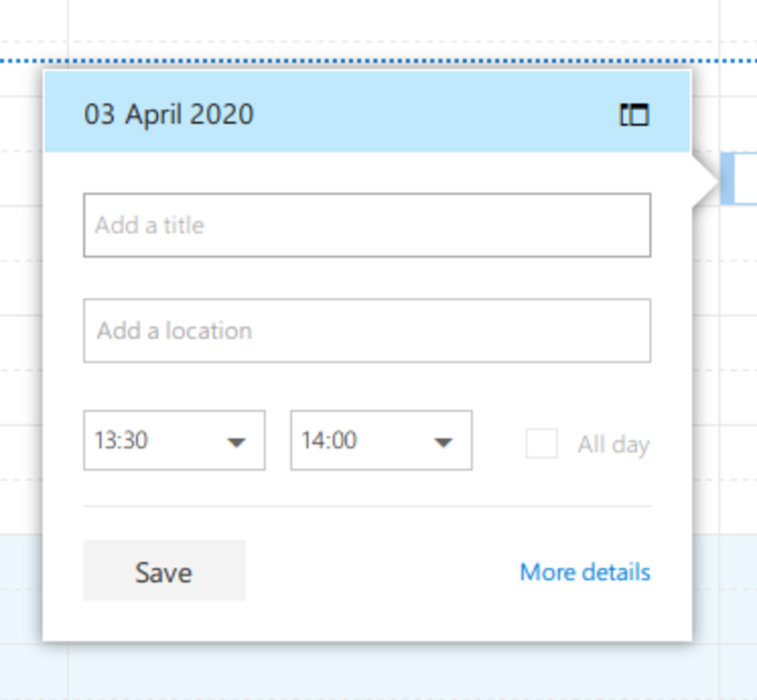This screenshot has width=757, height=700.
Task: Toggle all-day via the All day label
Action: [x=614, y=445]
